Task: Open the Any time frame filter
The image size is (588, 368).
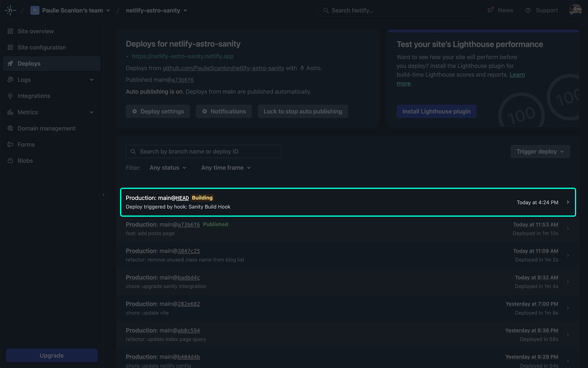Action: [226, 168]
